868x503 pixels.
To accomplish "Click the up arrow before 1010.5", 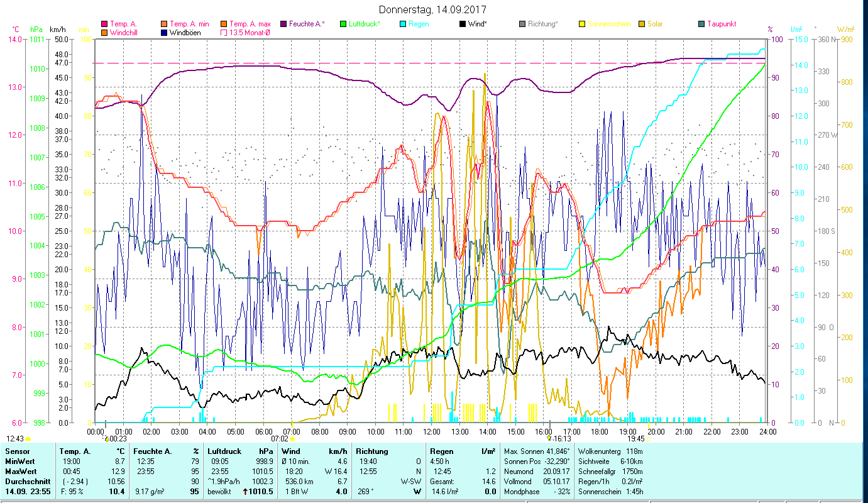I will (x=244, y=492).
